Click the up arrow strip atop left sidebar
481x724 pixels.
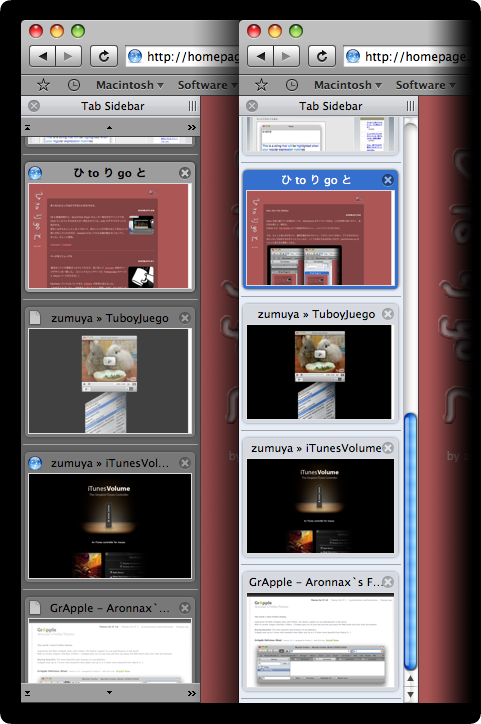[x=109, y=127]
